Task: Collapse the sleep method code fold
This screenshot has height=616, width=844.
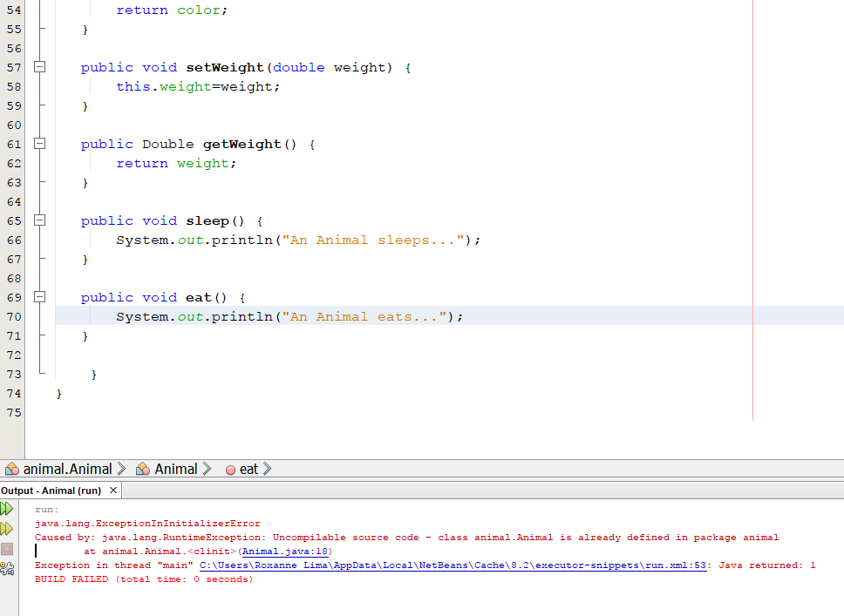Action: [x=38, y=220]
